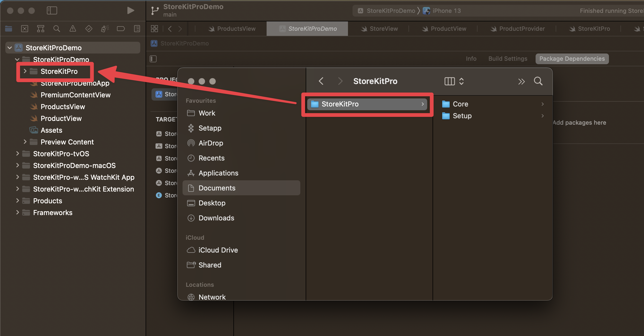Expand the WatchKit Extension group
Image resolution: width=644 pixels, height=336 pixels.
coord(17,189)
